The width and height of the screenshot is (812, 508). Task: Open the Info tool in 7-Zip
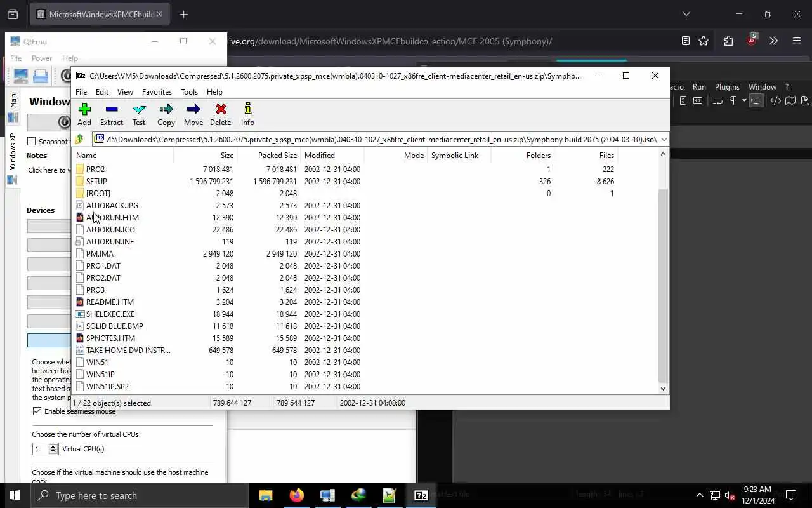click(x=247, y=114)
